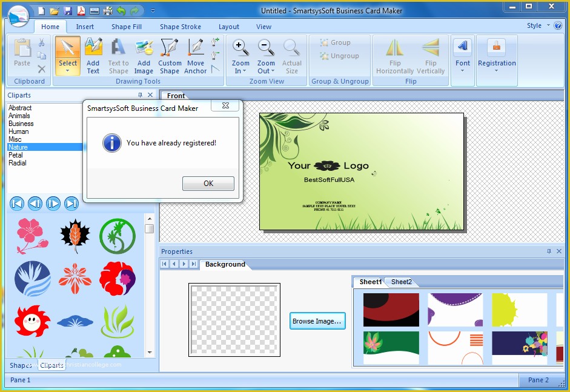Click the Delete X icon in the Clipboard group
The width and height of the screenshot is (570, 392).
click(42, 69)
